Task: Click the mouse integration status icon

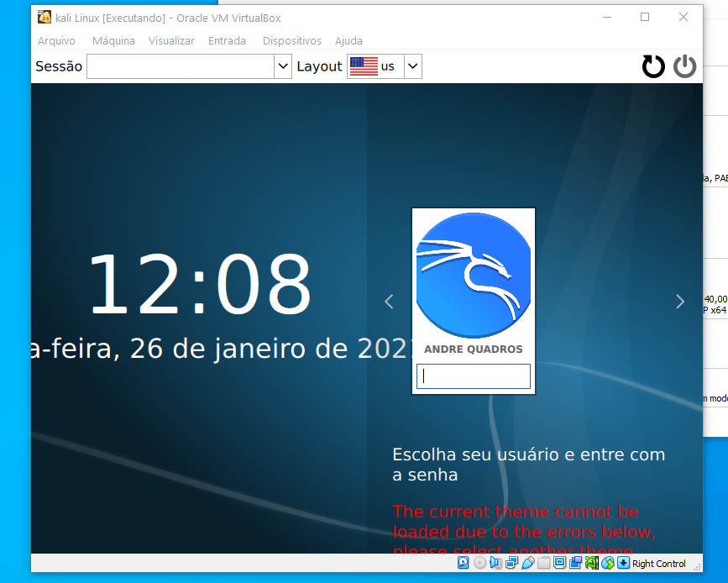Action: (608, 563)
